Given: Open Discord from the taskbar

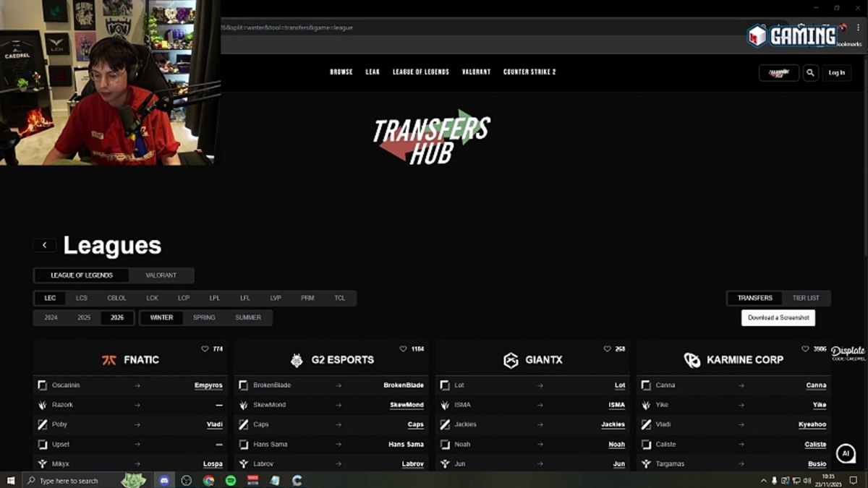Looking at the screenshot, I should coord(164,480).
